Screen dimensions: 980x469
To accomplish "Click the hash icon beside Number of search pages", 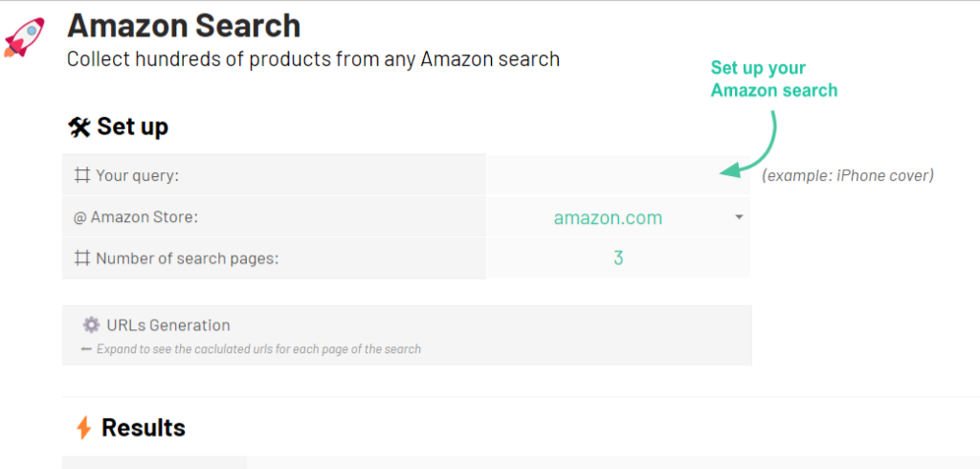I will coord(82,258).
